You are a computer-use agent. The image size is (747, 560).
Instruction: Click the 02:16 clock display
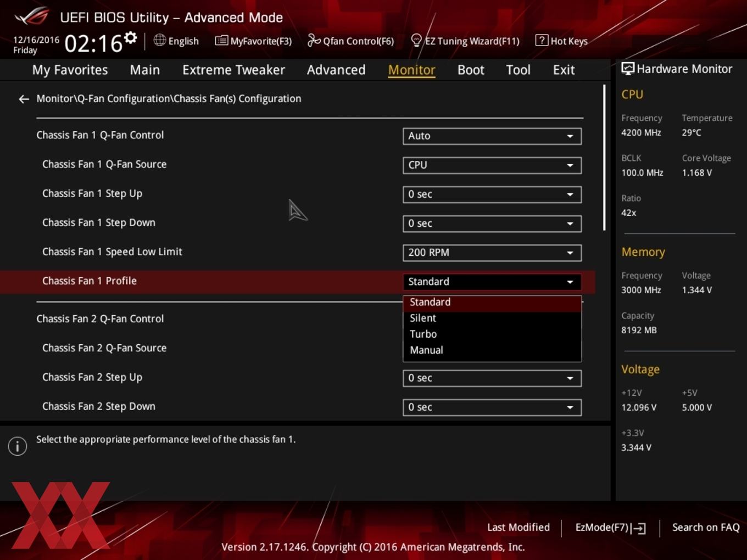tap(93, 43)
